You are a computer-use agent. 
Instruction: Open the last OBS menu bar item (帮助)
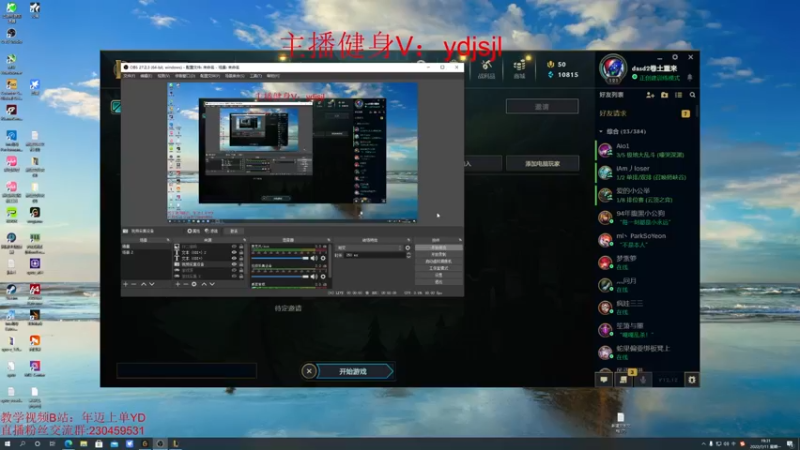(x=273, y=76)
